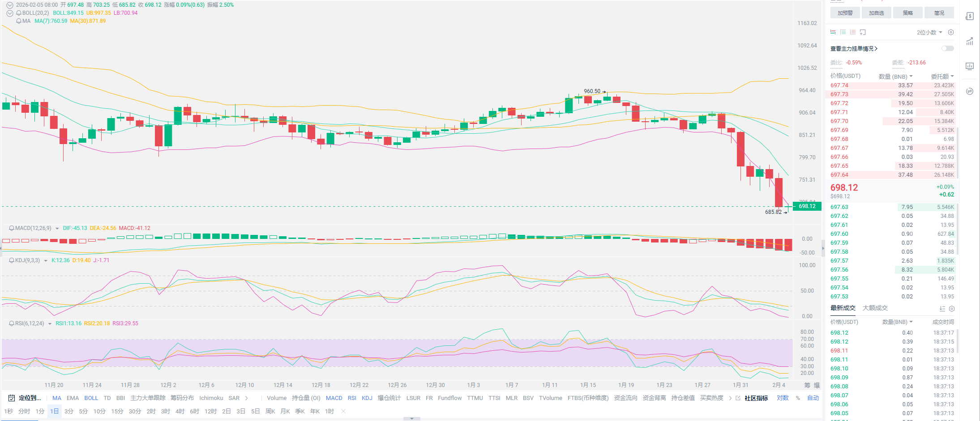
Task: Toggle 对数 logarithmic scale option
Action: pyautogui.click(x=783, y=398)
